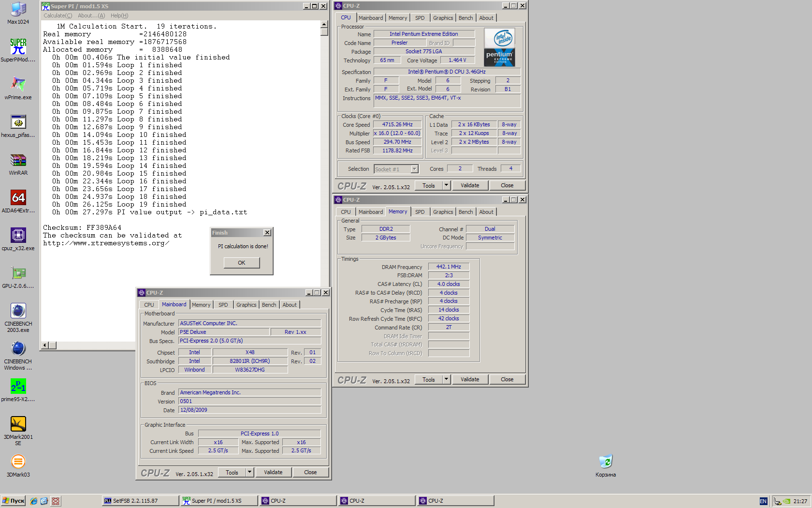Screen dimensions: 812x508
Task: Select the GPU-Z desktop icon
Action: (18, 277)
